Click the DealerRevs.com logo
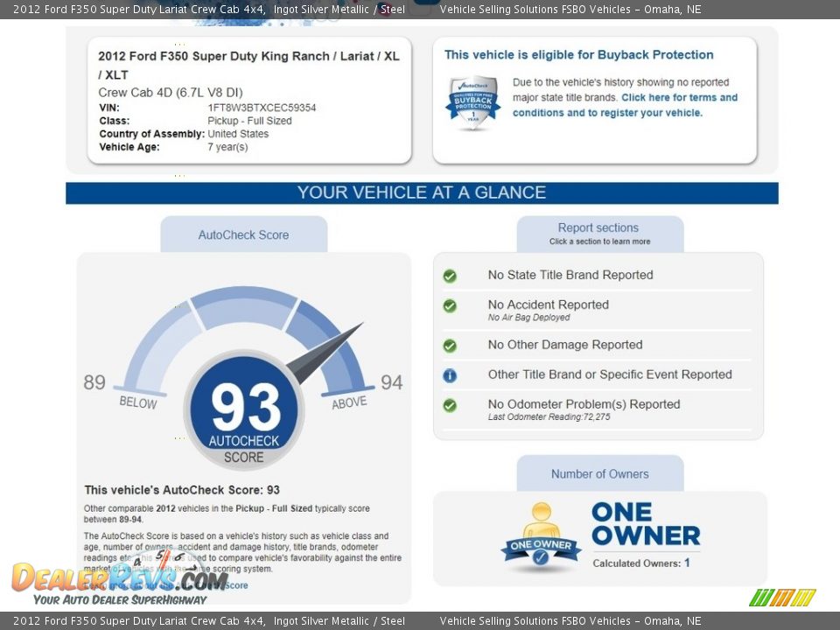840x630 pixels. point(120,578)
